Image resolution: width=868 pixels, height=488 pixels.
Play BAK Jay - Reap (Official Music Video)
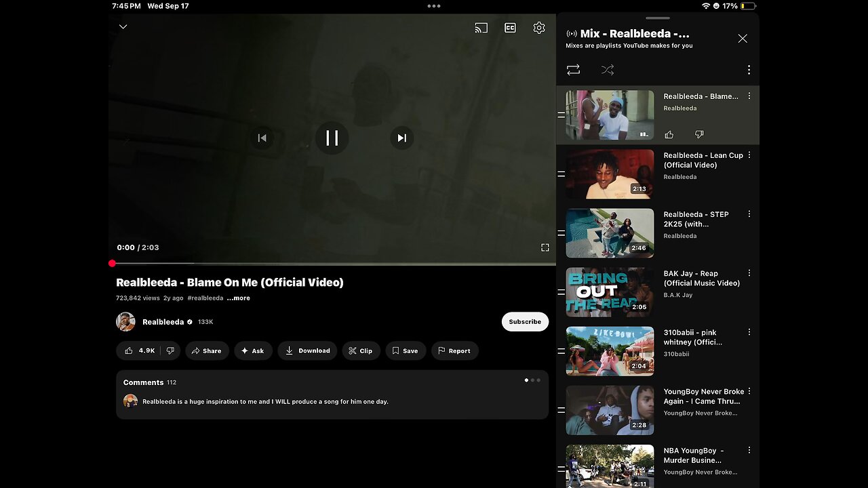click(702, 279)
